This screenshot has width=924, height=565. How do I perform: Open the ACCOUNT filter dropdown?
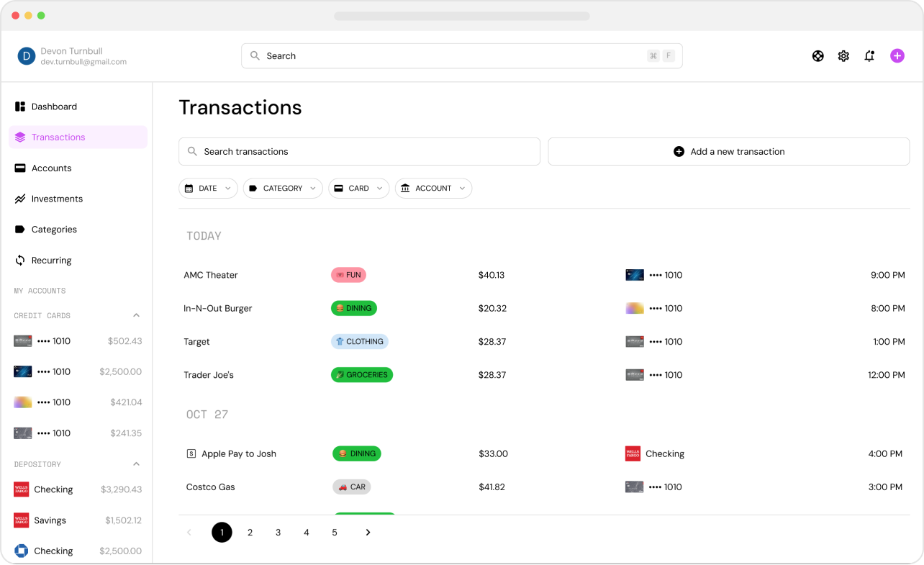433,189
